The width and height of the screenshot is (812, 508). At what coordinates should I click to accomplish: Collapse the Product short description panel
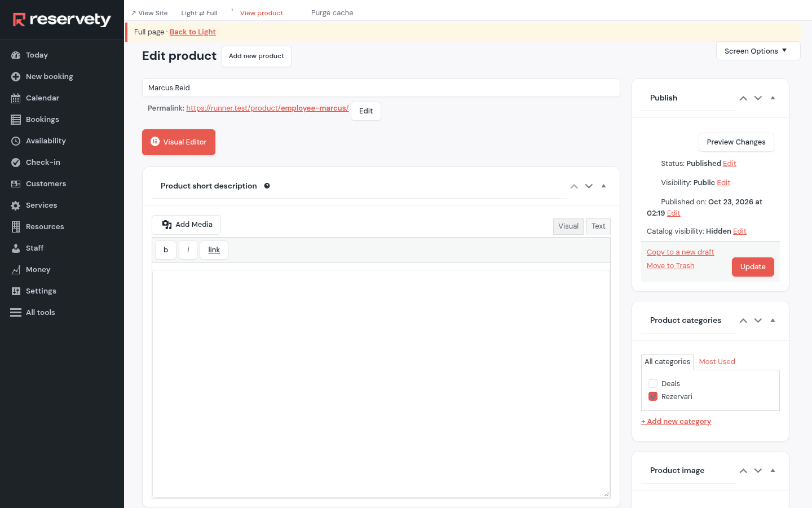[x=603, y=186]
